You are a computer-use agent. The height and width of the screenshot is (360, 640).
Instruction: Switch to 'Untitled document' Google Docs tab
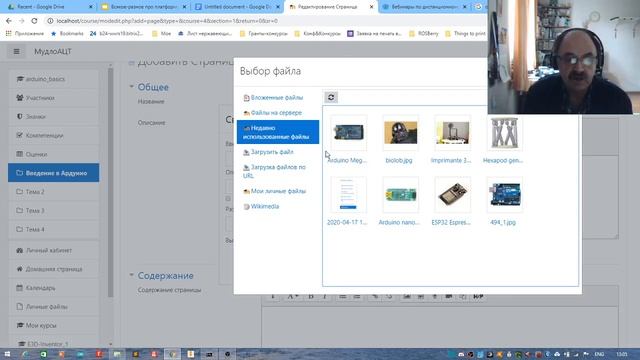[237, 7]
